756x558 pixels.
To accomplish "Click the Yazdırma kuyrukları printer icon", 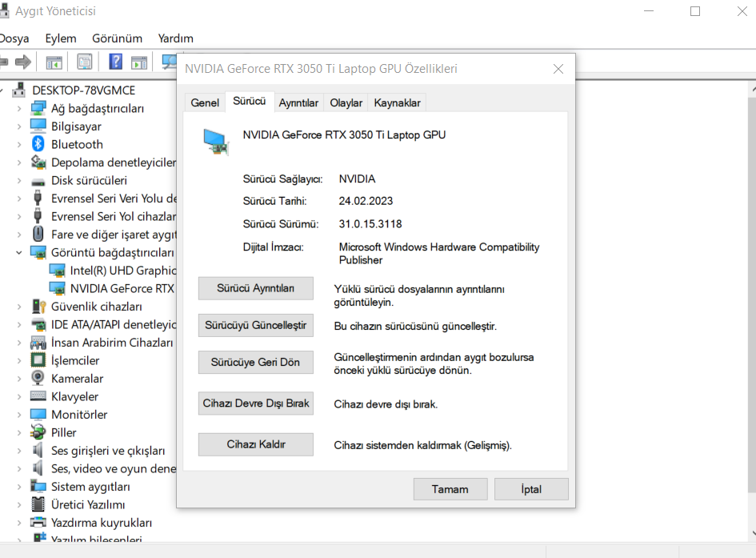I will pyautogui.click(x=38, y=522).
